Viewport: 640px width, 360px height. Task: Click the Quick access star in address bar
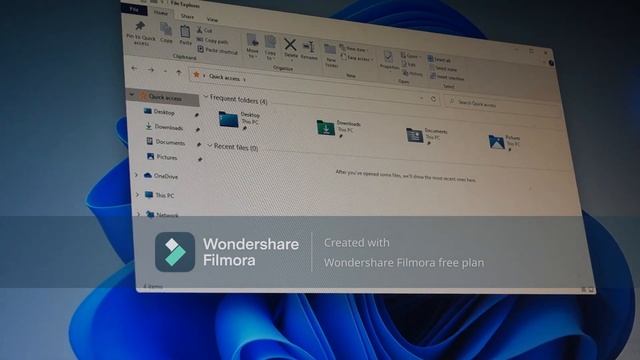coord(196,74)
